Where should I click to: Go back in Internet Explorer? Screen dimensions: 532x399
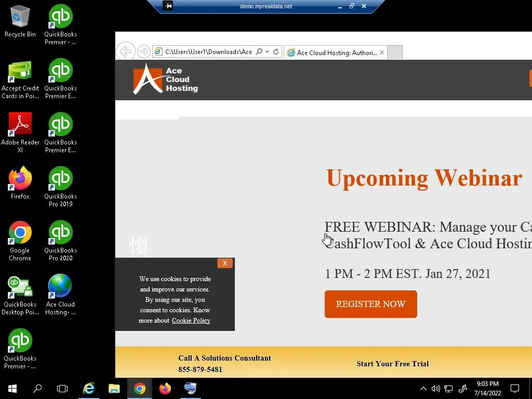(x=126, y=51)
